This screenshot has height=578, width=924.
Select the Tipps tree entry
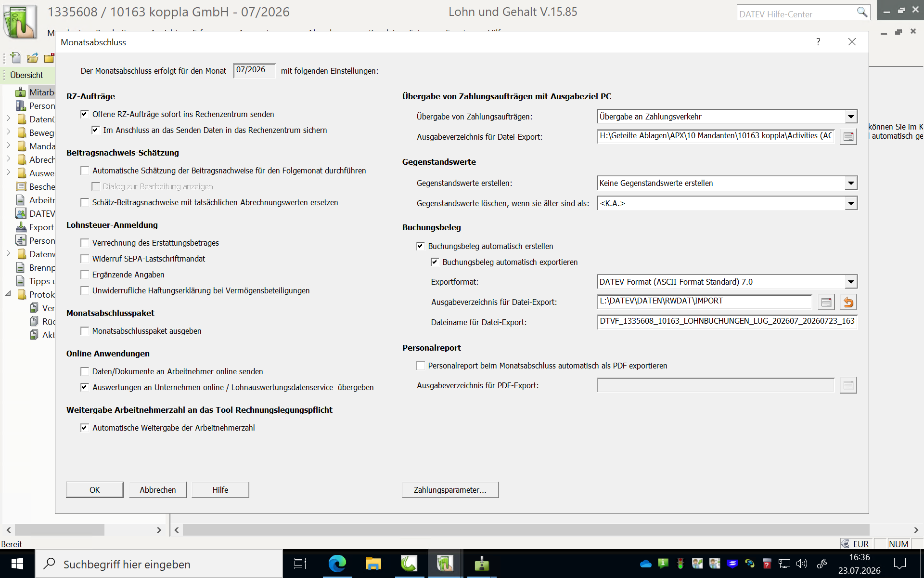click(42, 281)
